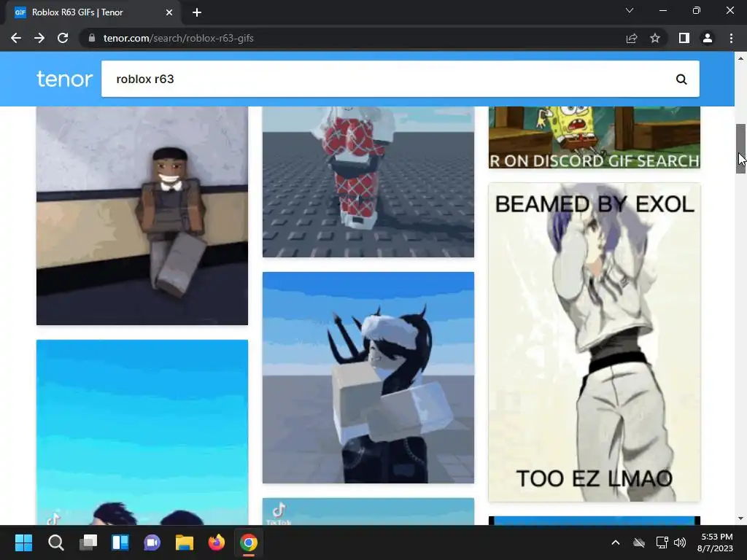747x560 pixels.
Task: Open a new tab with plus button
Action: pyautogui.click(x=197, y=12)
